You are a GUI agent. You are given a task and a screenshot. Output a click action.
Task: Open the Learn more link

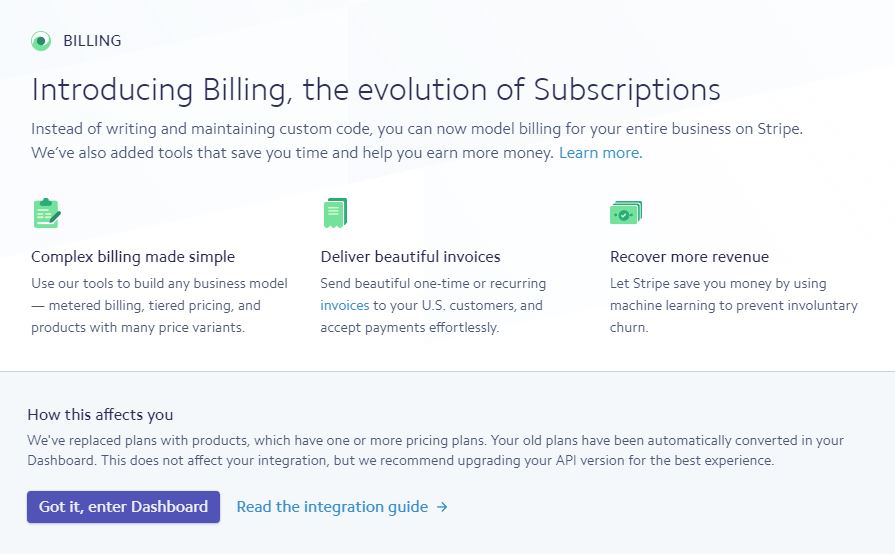[600, 153]
